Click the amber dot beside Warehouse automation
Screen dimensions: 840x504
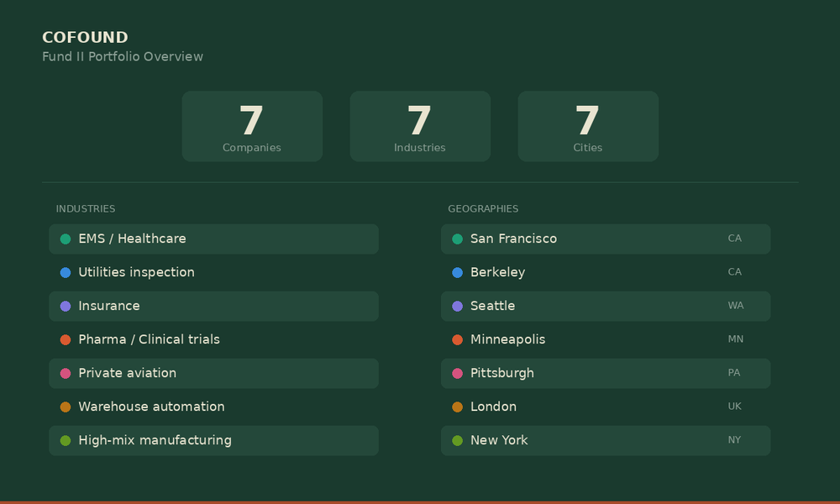66,407
